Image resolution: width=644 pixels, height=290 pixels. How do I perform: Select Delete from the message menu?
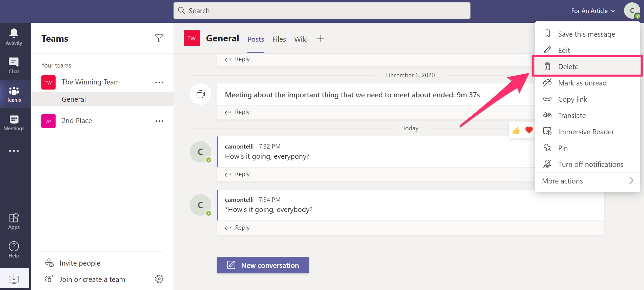pyautogui.click(x=587, y=66)
